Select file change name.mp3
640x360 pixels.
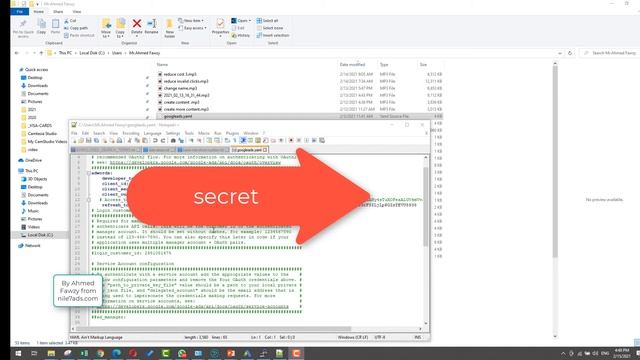coord(180,88)
